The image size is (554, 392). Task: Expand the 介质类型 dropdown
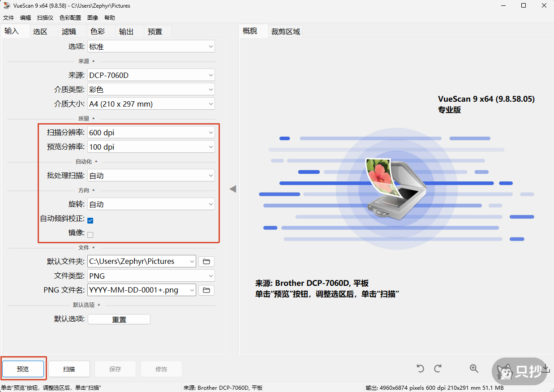[x=151, y=90]
